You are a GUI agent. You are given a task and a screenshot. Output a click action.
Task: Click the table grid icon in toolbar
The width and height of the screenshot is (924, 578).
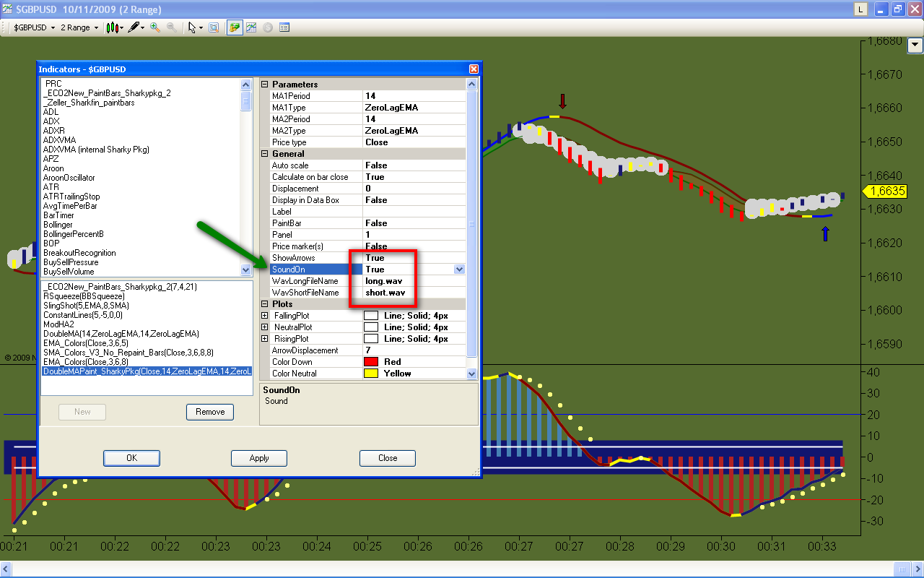[x=284, y=27]
